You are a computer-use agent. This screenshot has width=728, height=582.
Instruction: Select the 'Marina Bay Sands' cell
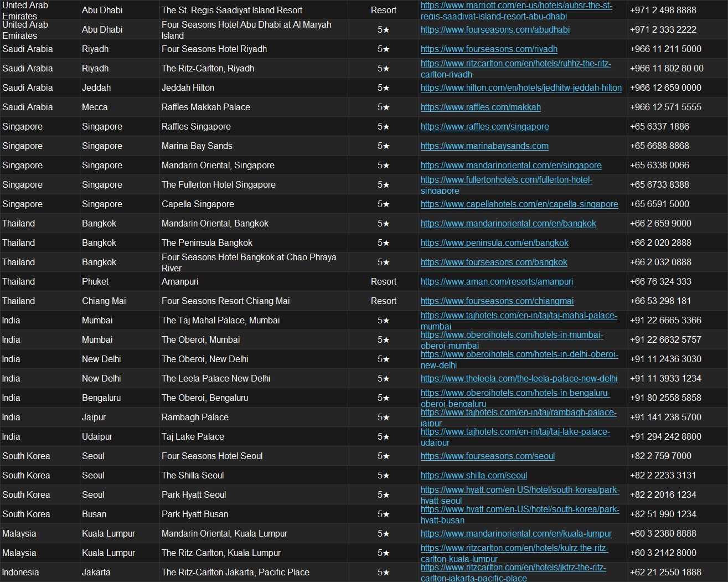click(254, 146)
